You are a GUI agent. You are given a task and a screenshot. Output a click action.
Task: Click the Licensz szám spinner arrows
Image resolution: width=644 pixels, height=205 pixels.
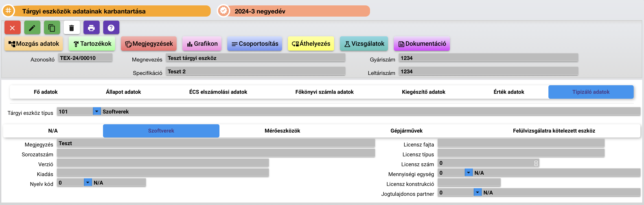click(x=536, y=163)
